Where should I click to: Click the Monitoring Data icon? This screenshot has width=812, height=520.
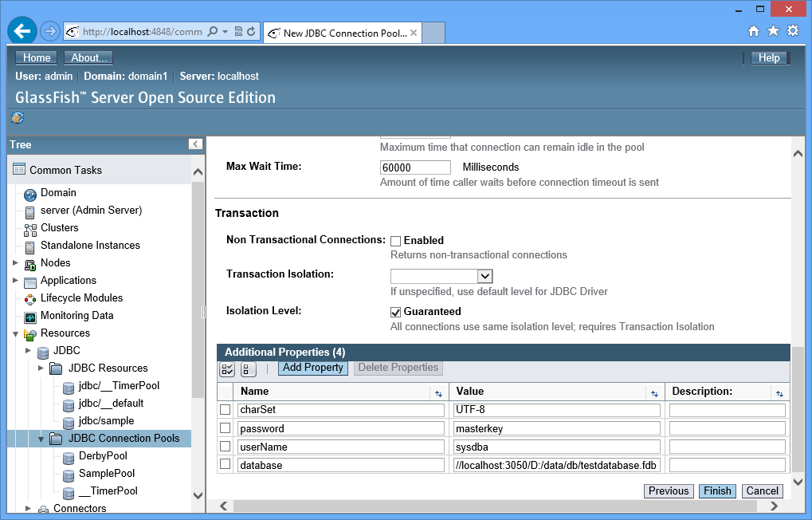[x=30, y=317]
